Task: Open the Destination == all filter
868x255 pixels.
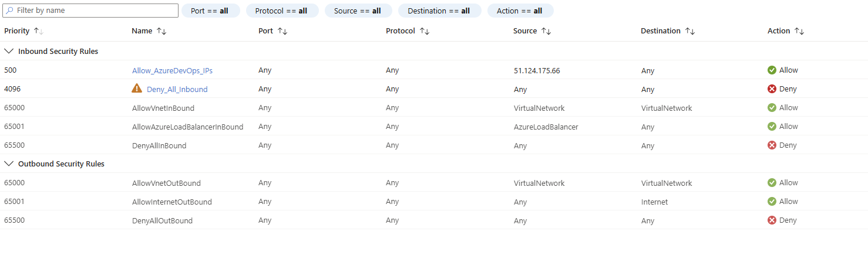Action: (439, 11)
